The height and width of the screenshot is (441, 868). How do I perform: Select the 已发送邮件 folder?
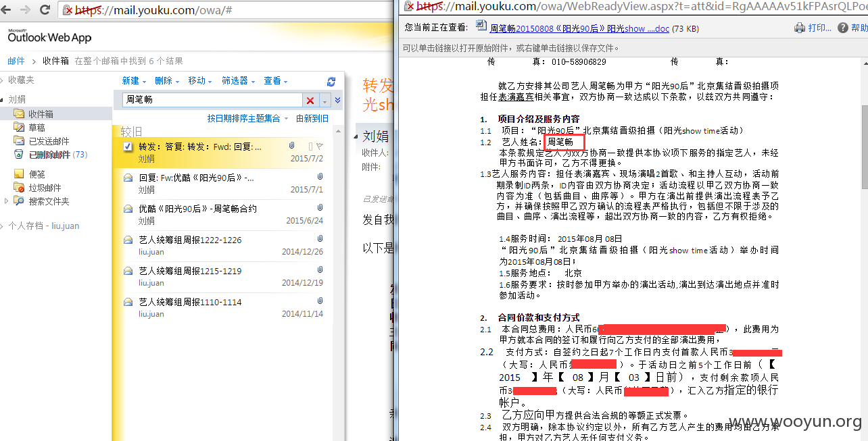(49, 141)
